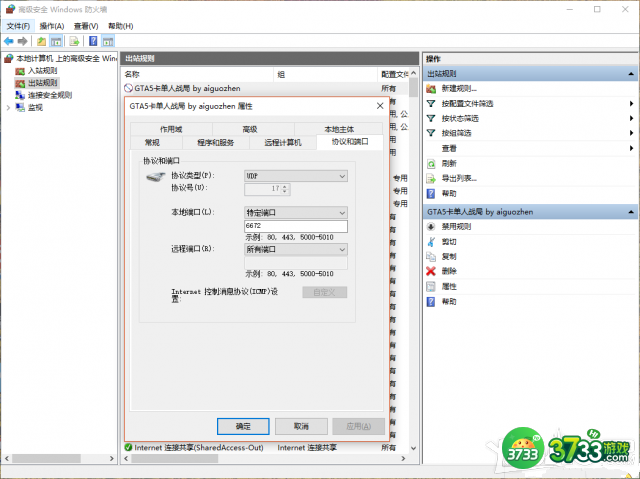Click 导出列表... action

click(x=459, y=179)
